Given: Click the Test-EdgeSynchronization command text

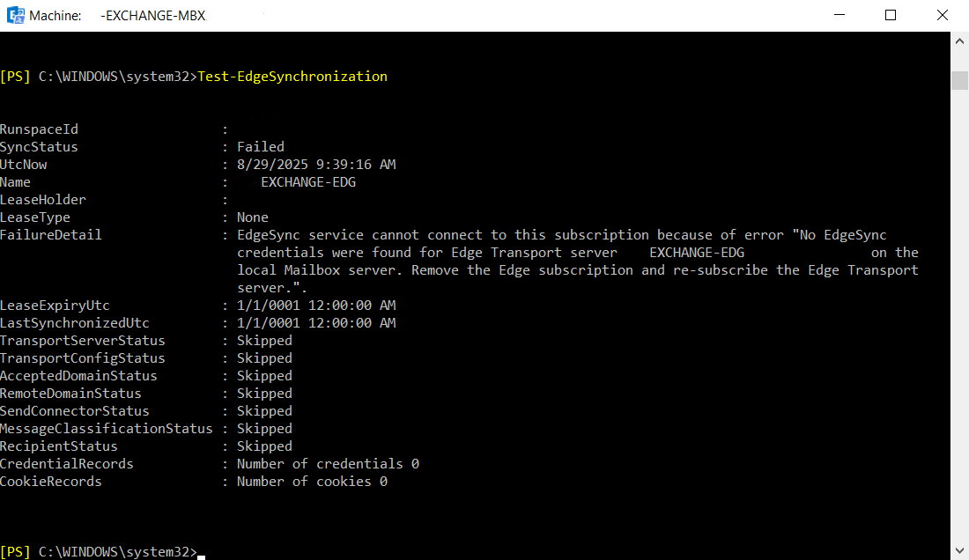Looking at the screenshot, I should click(x=292, y=77).
